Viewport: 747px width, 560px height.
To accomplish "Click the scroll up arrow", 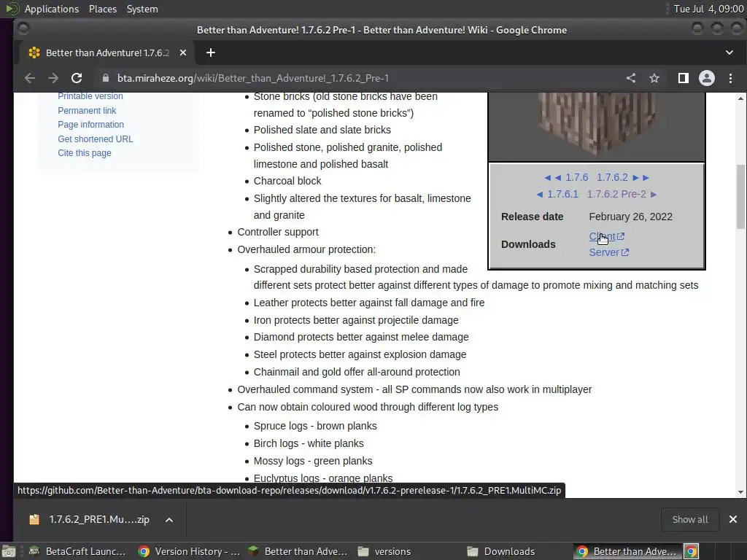I will pyautogui.click(x=740, y=98).
